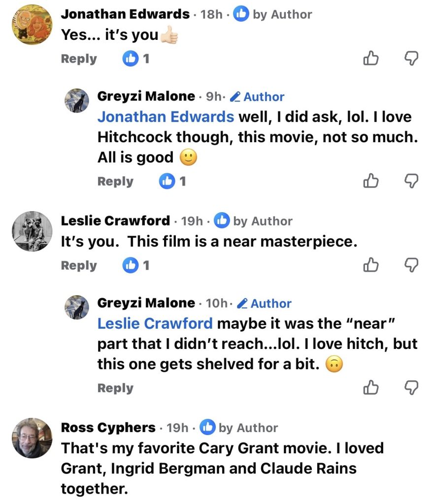
Task: View like count on Greyzi's first reply
Action: (x=172, y=182)
